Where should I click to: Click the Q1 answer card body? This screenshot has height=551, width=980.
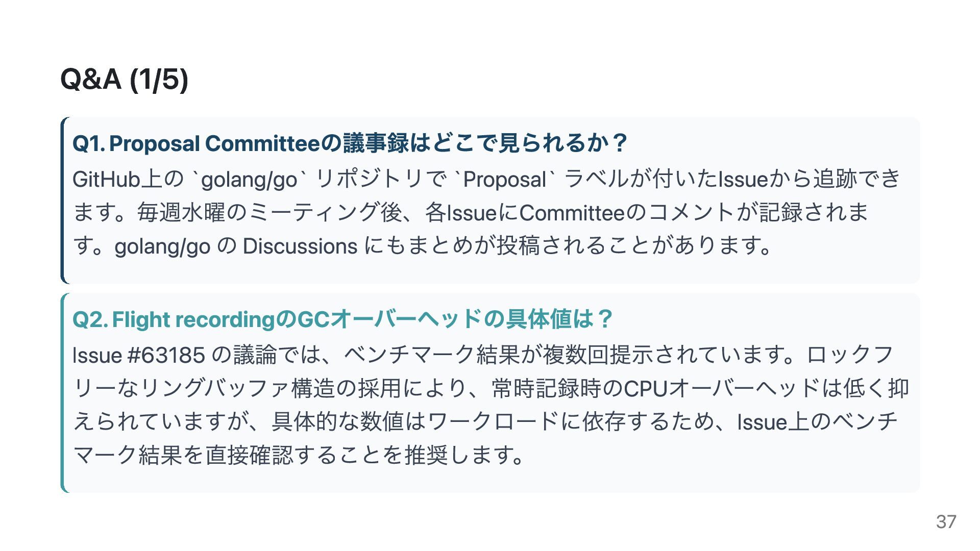click(x=490, y=200)
